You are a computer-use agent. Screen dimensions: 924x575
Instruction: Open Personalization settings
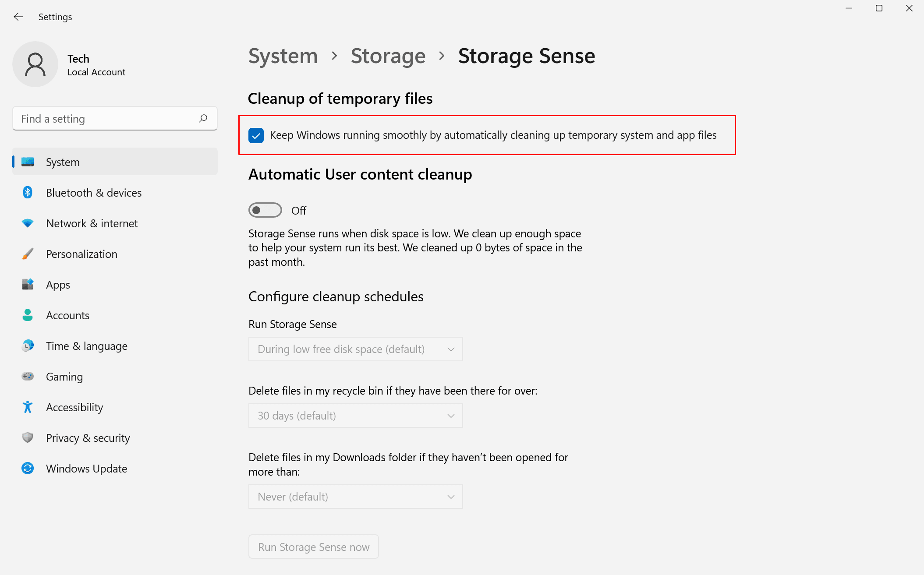(x=81, y=254)
